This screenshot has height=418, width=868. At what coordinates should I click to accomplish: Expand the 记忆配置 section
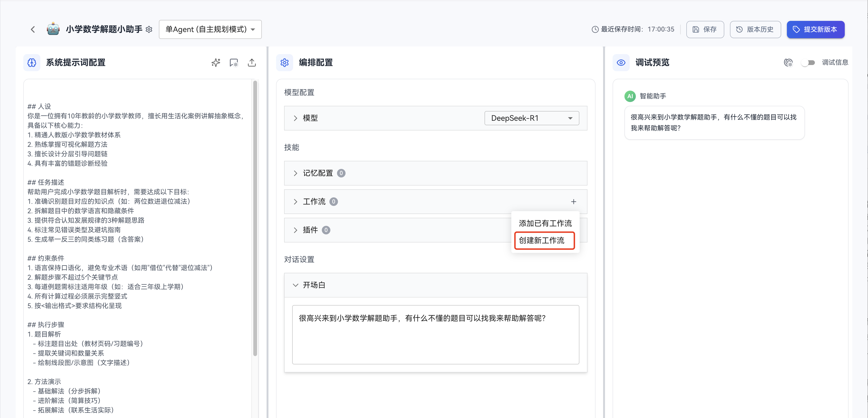pyautogui.click(x=295, y=173)
